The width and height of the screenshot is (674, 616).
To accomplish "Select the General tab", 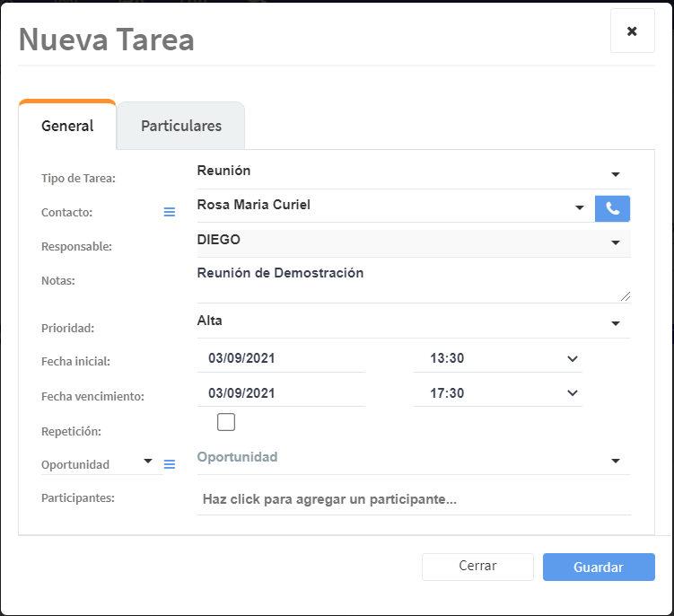I will (x=67, y=126).
